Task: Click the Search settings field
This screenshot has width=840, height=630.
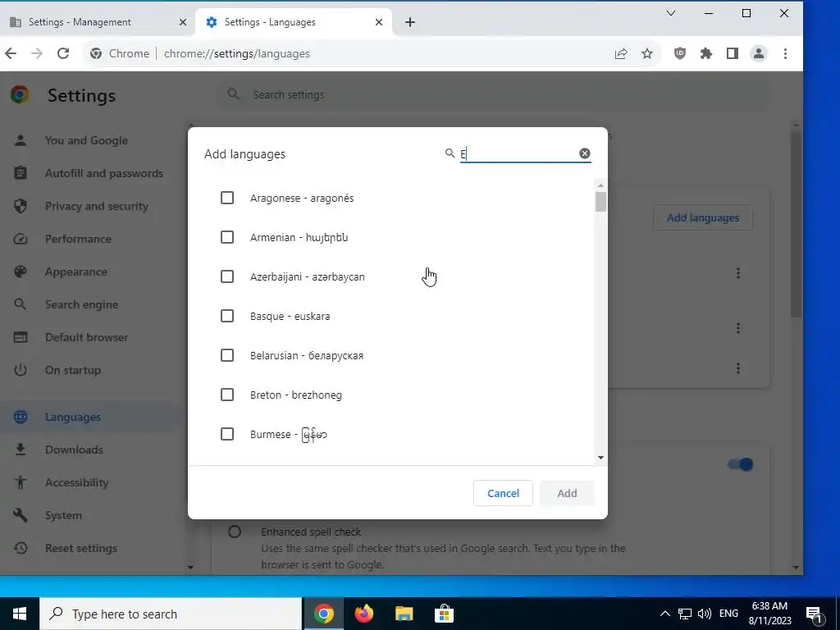Action: pyautogui.click(x=495, y=95)
